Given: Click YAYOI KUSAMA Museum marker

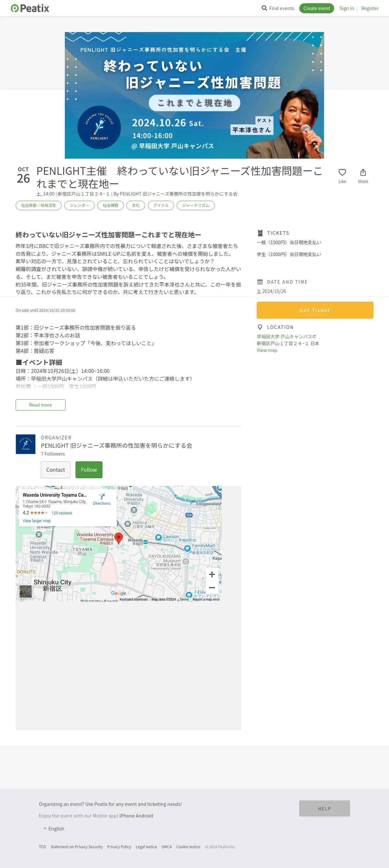Looking at the screenshot, I should click(x=185, y=561).
